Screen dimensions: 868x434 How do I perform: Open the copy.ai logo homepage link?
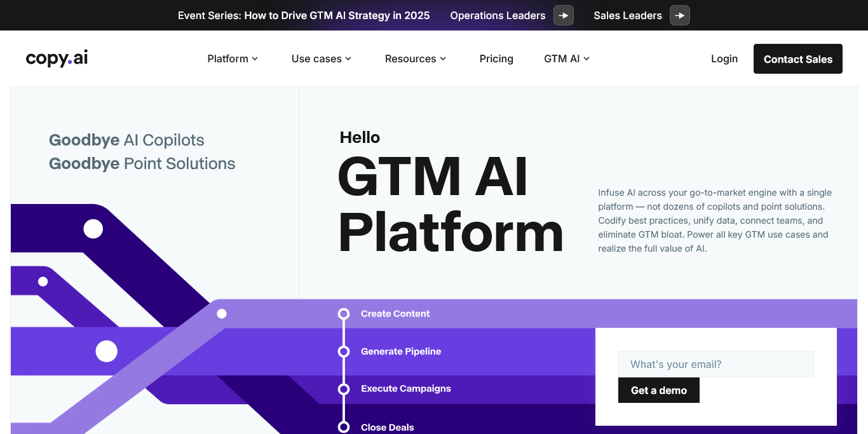tap(57, 58)
